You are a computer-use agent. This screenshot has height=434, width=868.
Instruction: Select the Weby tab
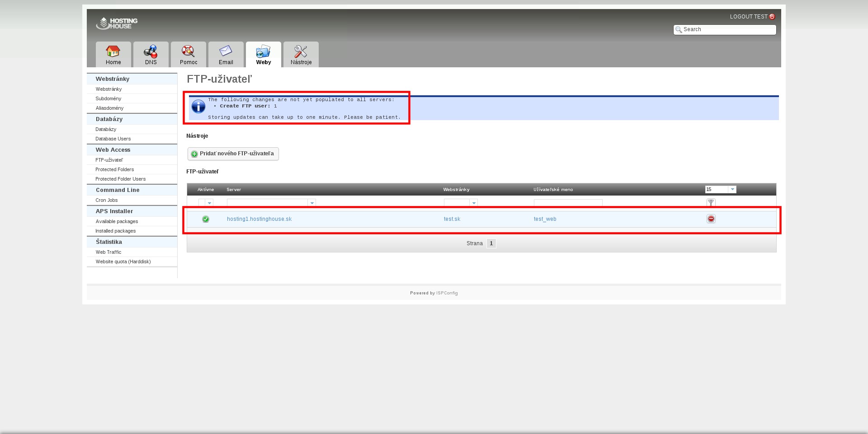(x=263, y=55)
